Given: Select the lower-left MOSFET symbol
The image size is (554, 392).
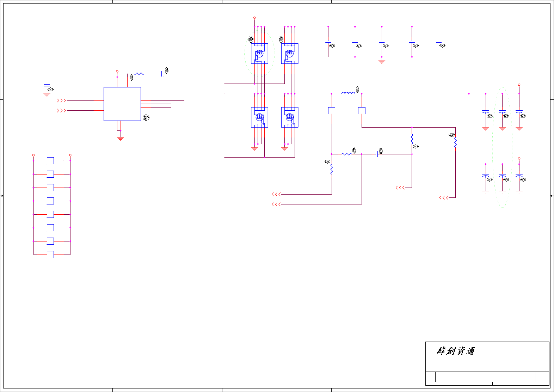Looking at the screenshot, I should pyautogui.click(x=259, y=117).
